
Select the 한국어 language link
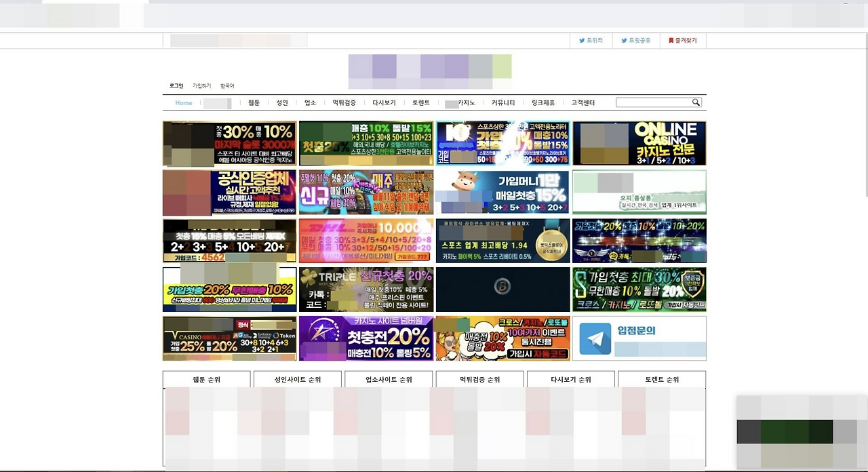(227, 86)
